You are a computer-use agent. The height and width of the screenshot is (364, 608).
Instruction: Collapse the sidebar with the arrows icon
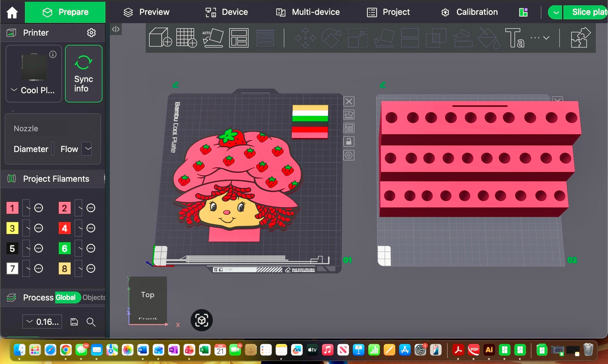click(116, 29)
